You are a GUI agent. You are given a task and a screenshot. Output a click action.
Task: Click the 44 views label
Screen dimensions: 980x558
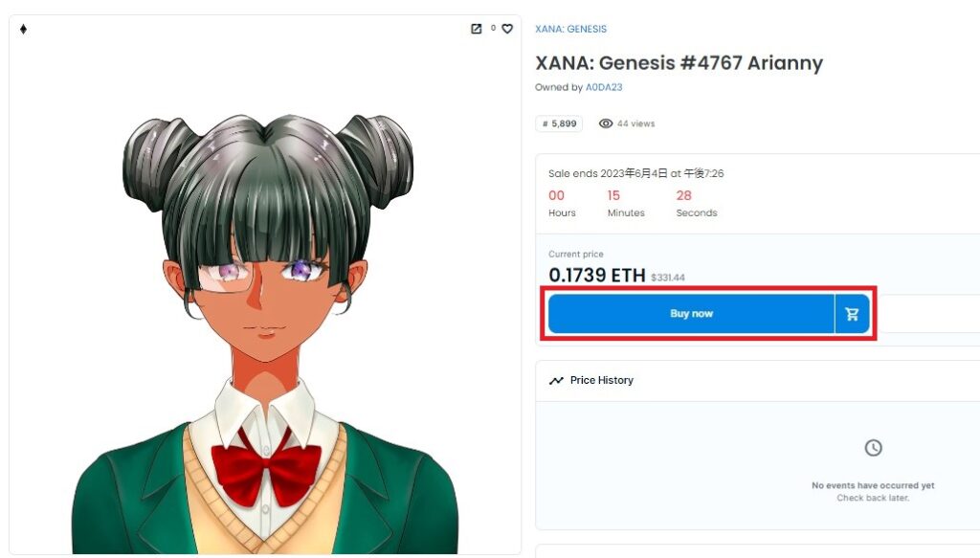click(x=636, y=123)
